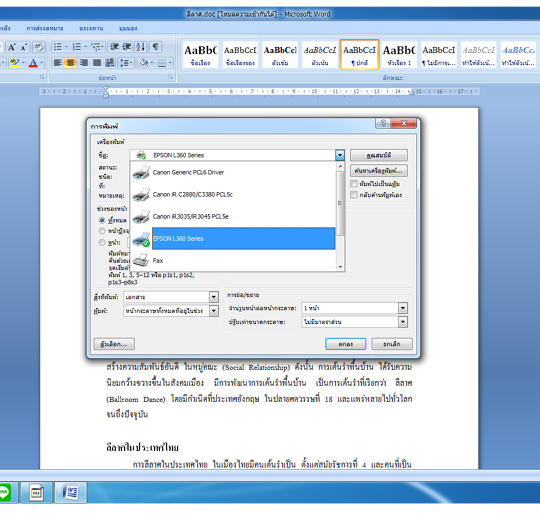Image resolution: width=540 pixels, height=525 pixels.
Task: Open the Paragraph group dialog launcher
Action: (x=170, y=78)
